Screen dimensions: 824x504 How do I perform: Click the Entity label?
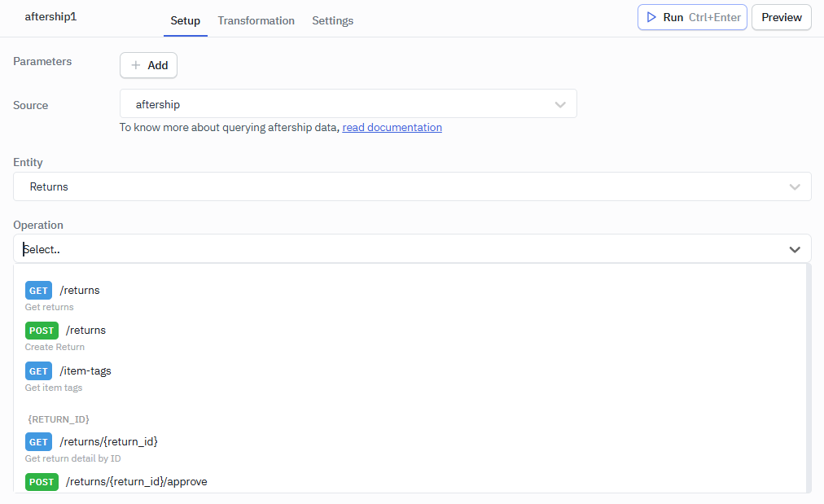click(x=28, y=162)
